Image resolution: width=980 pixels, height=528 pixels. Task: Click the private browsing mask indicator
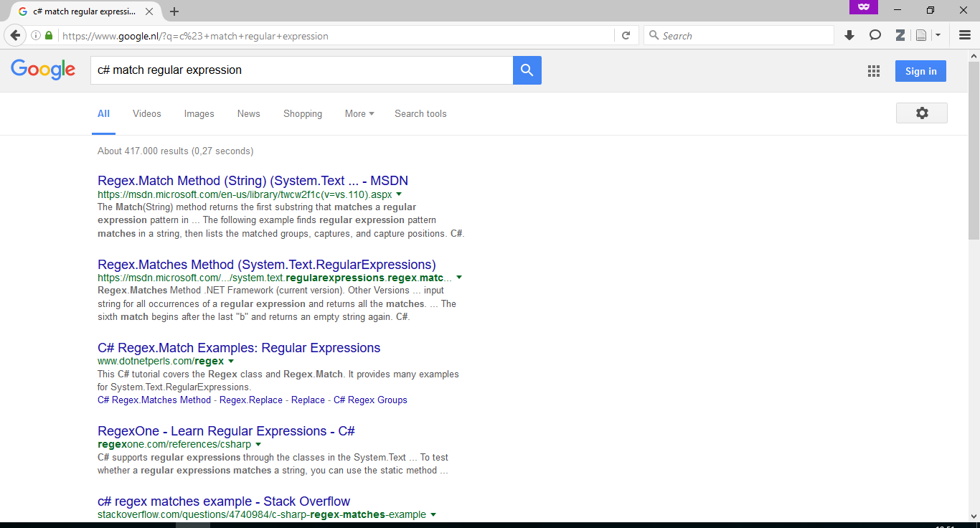[864, 7]
